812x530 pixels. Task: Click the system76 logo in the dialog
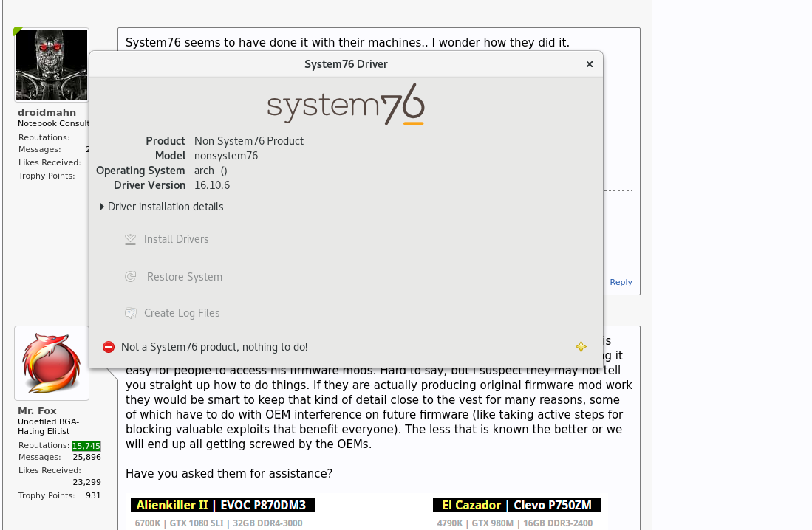[346, 105]
